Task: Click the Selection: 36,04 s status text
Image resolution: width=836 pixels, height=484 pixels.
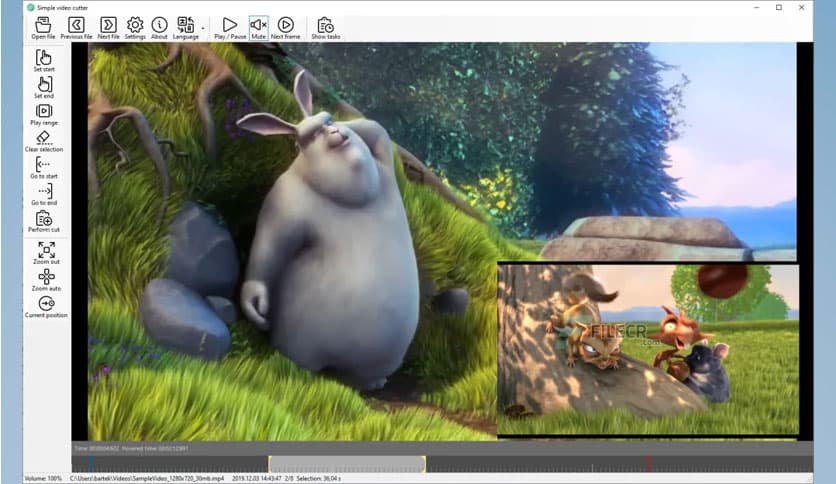Action: pyautogui.click(x=318, y=479)
